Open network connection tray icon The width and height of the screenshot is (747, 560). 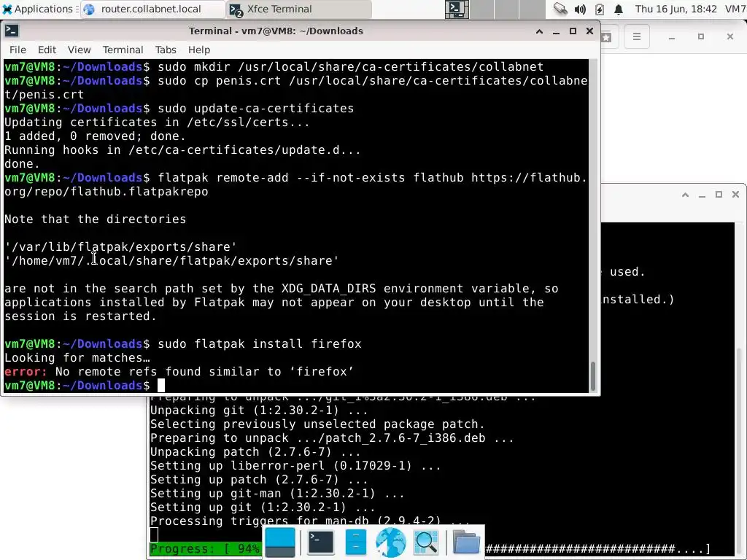[560, 9]
